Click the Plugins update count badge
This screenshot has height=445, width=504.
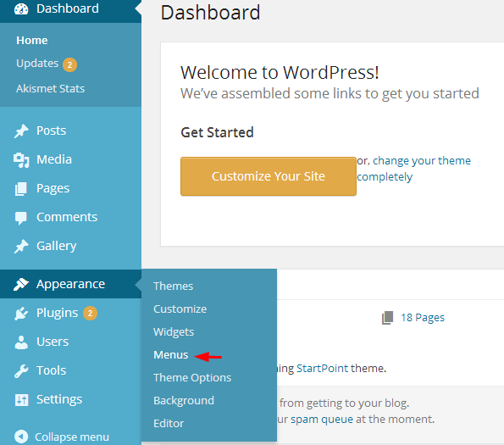tap(91, 313)
